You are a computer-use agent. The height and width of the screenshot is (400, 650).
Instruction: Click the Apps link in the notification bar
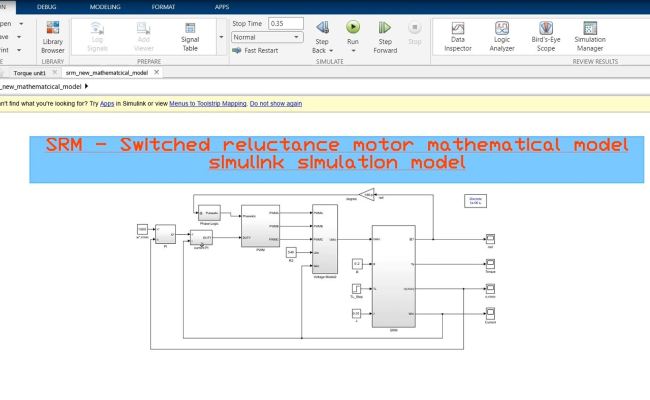pos(107,104)
